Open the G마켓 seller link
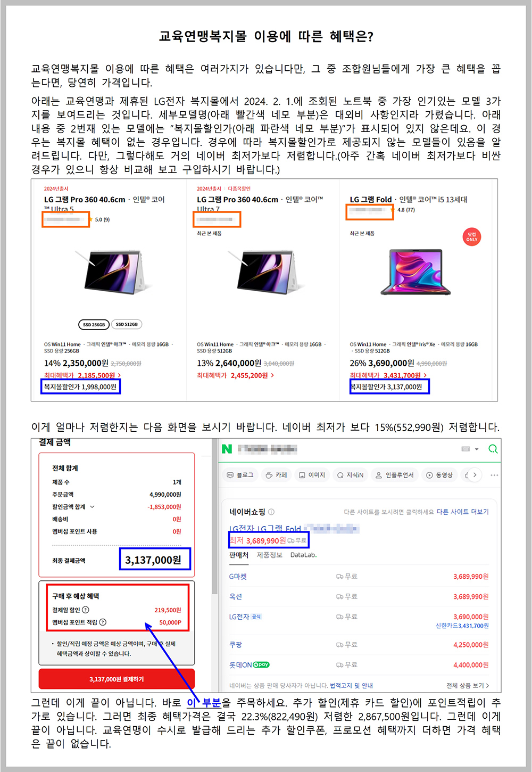This screenshot has width=532, height=772. point(238,577)
